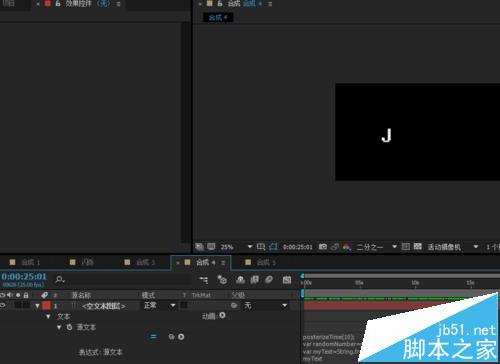Image resolution: width=500 pixels, height=364 pixels.
Task: Click the lock icon on composition viewer tab
Action: click(220, 4)
